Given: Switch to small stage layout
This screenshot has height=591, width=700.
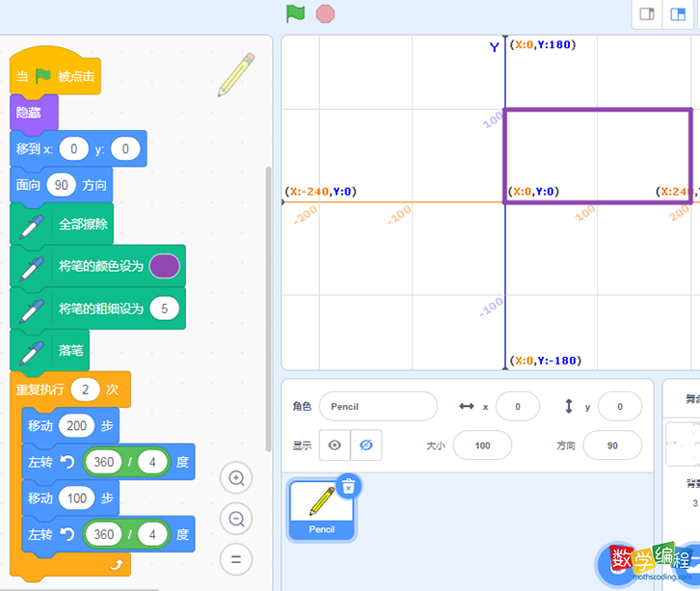Looking at the screenshot, I should click(648, 14).
